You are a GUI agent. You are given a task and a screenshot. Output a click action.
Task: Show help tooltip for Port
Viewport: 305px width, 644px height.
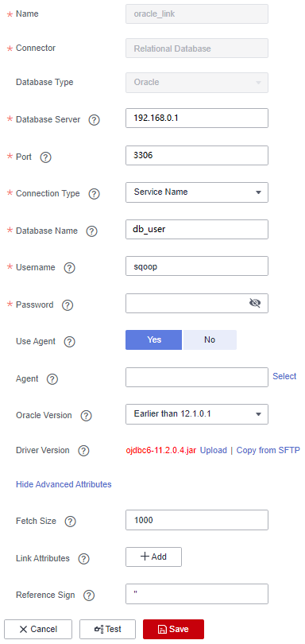pyautogui.click(x=45, y=157)
